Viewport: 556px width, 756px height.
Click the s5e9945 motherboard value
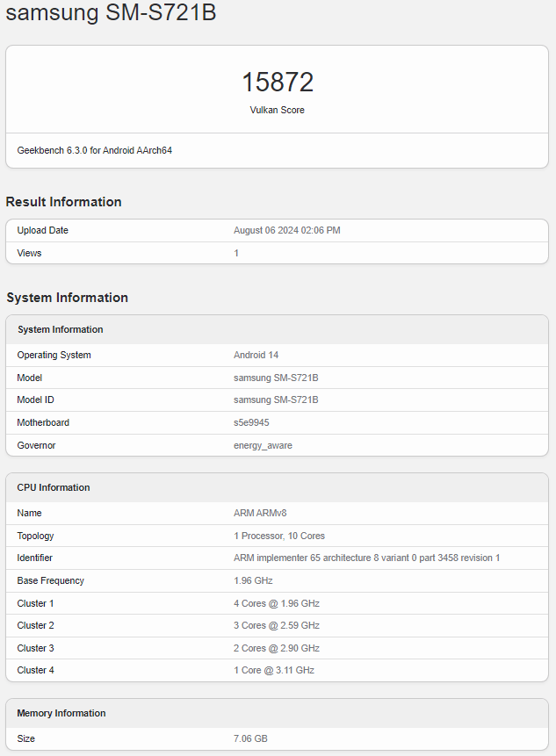tap(251, 423)
